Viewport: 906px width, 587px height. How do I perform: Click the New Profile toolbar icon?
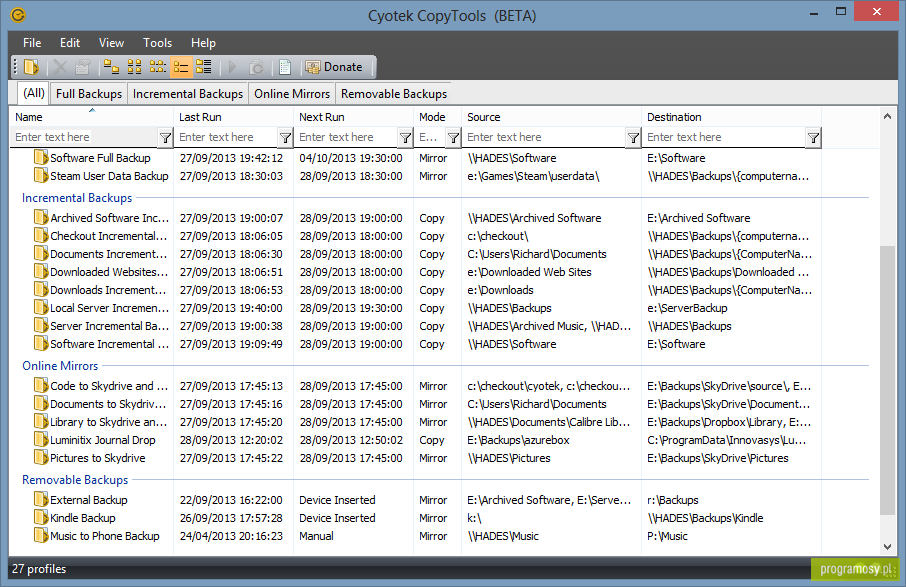tap(31, 67)
